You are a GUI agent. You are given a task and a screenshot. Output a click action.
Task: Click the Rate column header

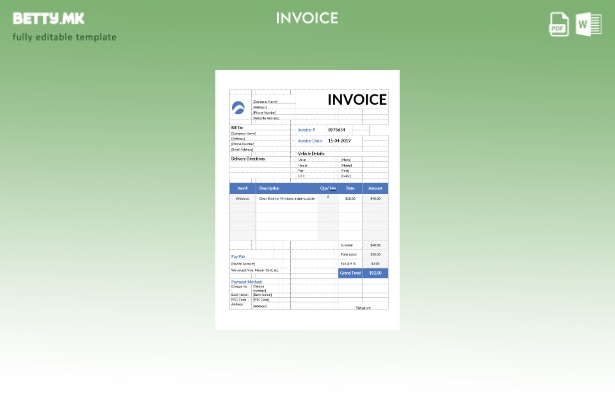[x=350, y=188]
